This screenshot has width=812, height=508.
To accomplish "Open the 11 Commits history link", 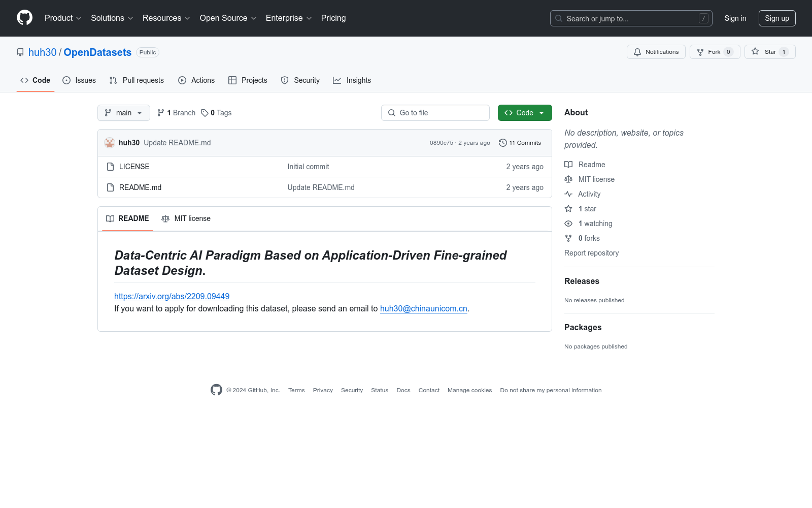I will pos(520,143).
